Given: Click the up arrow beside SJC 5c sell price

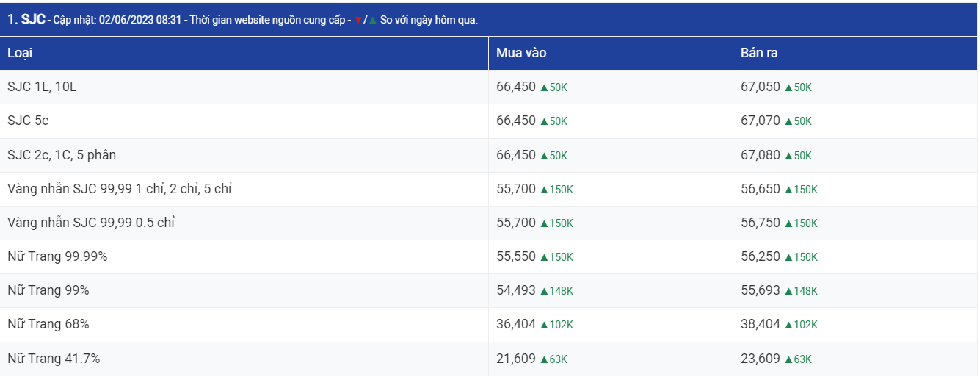Looking at the screenshot, I should pos(788,121).
